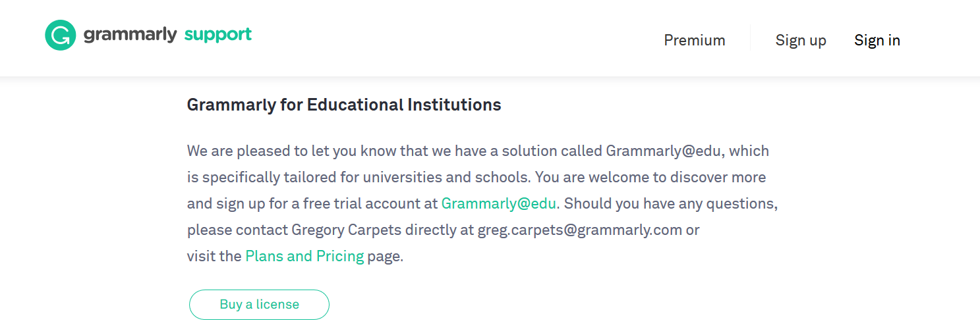Click the grammarly wordmark in the header
This screenshot has height=331, width=980.
coord(130,34)
